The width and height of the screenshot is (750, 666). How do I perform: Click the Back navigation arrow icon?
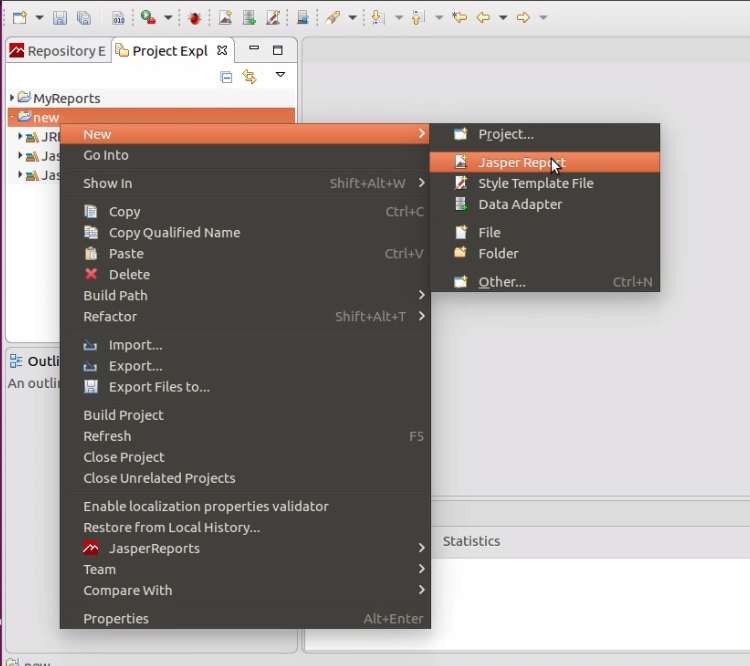484,18
